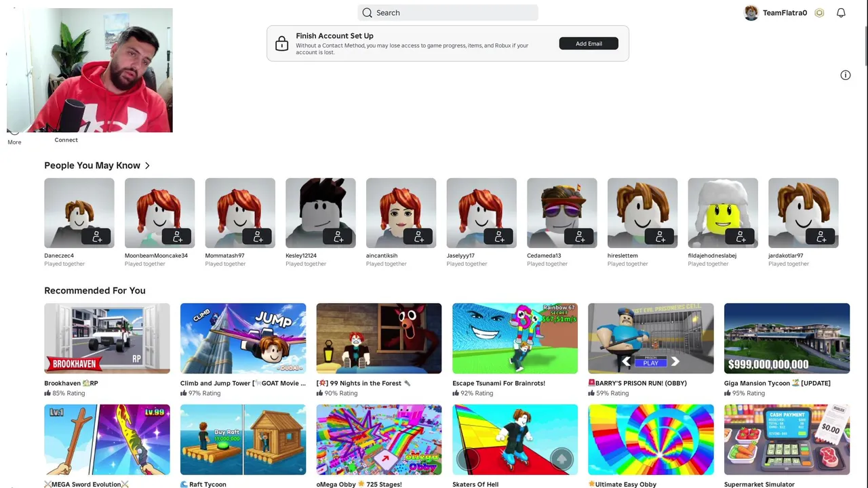Add Kesley12124 as a friend

(x=338, y=237)
